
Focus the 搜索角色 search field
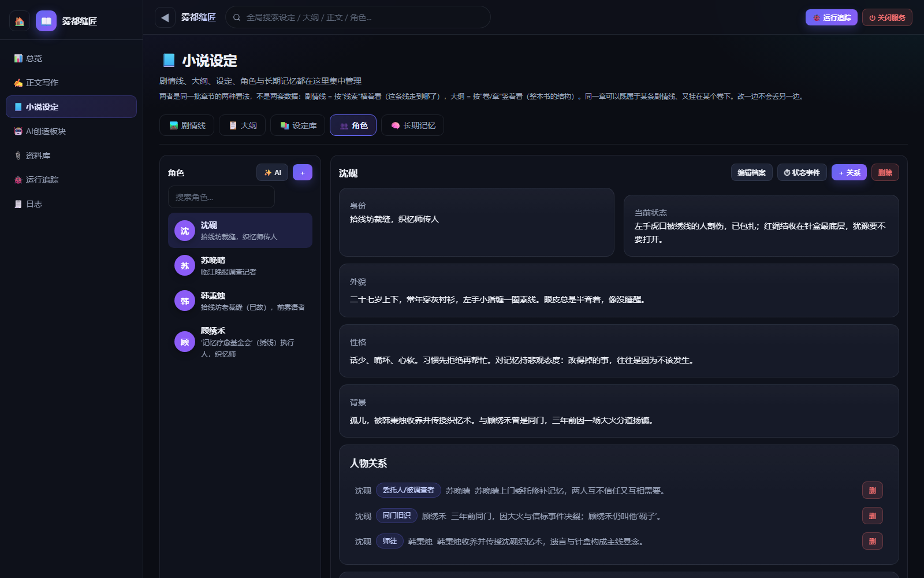pos(221,197)
